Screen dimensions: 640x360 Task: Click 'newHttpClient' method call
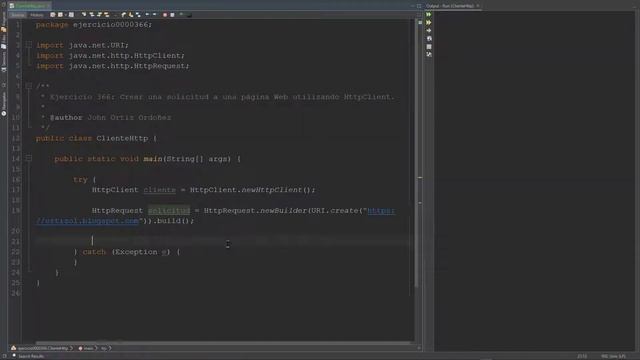point(272,190)
